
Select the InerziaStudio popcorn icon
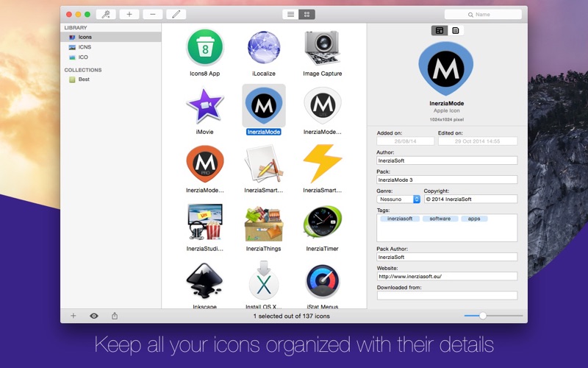[205, 222]
